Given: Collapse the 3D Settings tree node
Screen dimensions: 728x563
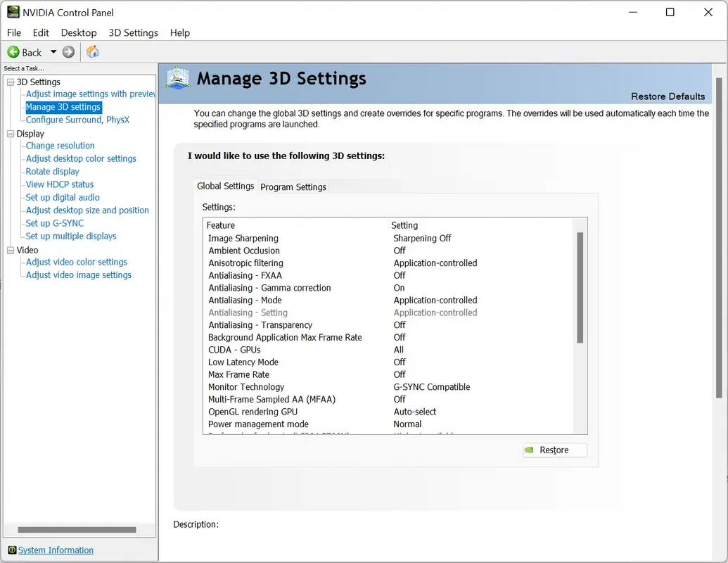Looking at the screenshot, I should click(9, 82).
